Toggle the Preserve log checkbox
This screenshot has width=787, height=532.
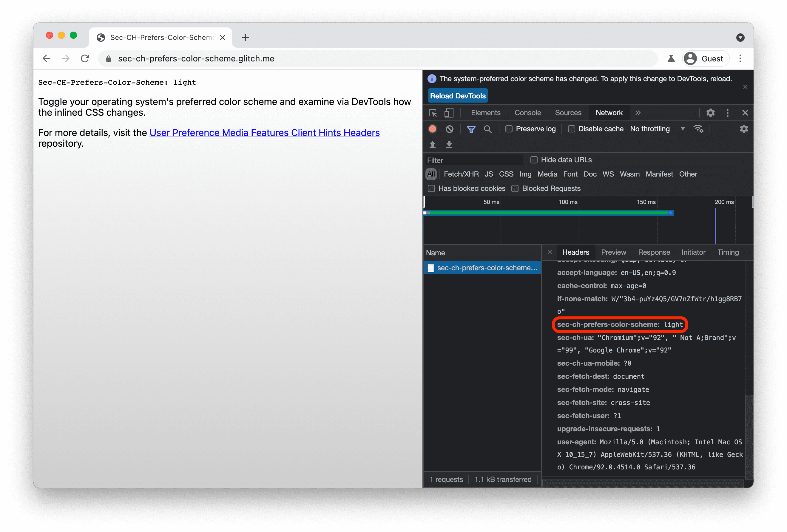[x=508, y=129]
